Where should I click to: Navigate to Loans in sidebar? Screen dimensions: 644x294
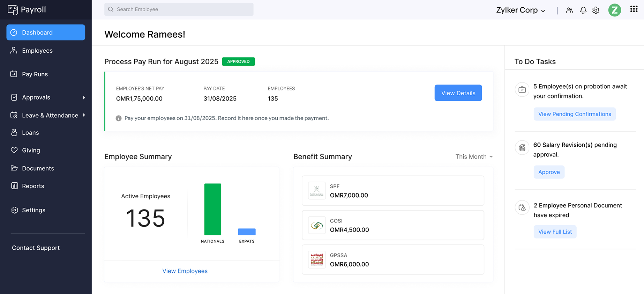(x=30, y=133)
